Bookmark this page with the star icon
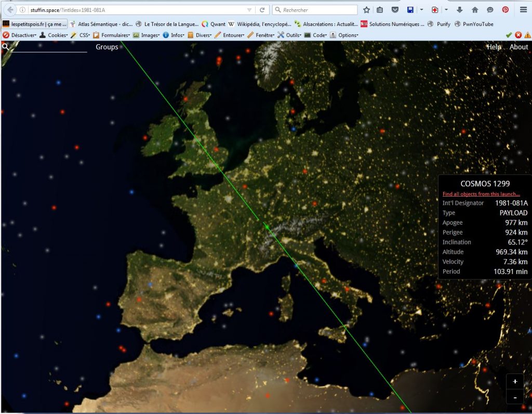 coord(367,10)
